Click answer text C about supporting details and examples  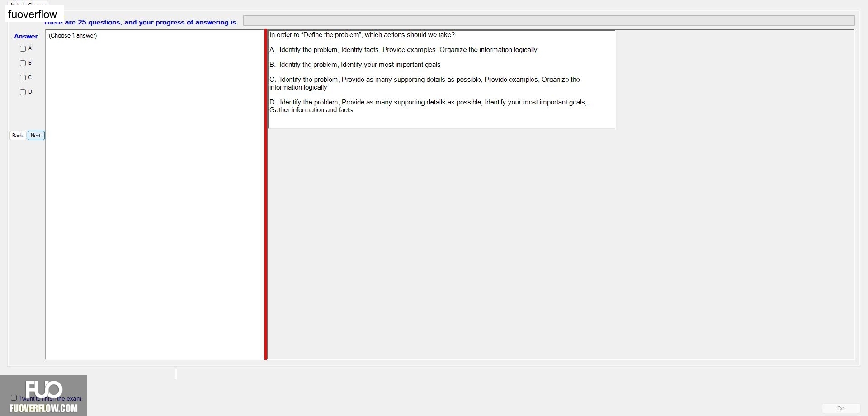(x=425, y=83)
